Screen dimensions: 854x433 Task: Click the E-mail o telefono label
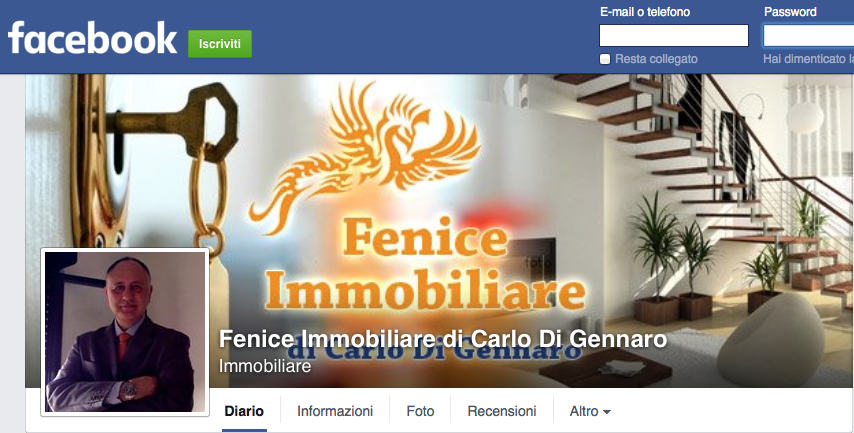pyautogui.click(x=645, y=12)
